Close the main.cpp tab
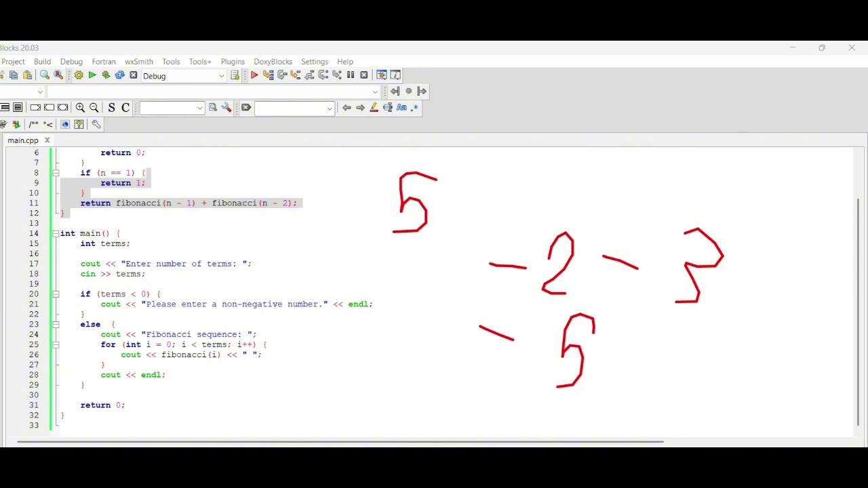This screenshot has width=868, height=488. pyautogui.click(x=47, y=140)
